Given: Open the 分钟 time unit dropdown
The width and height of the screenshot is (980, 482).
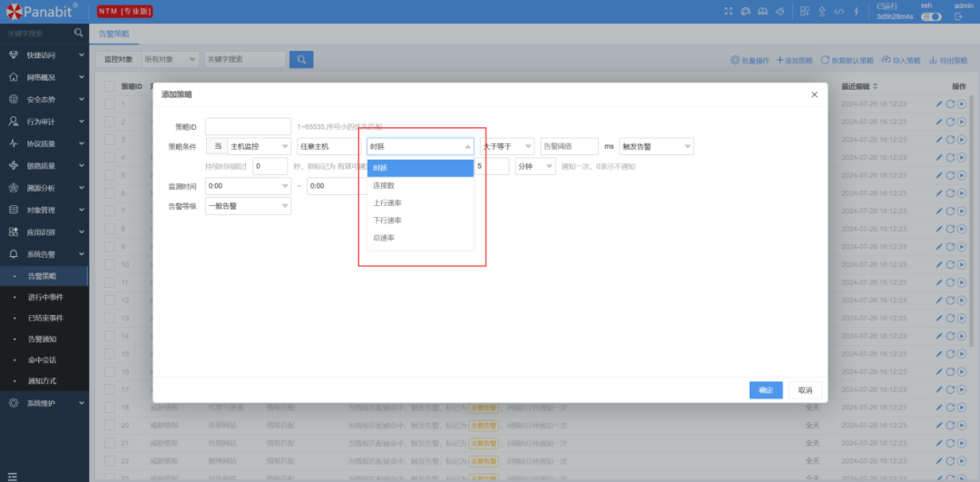Looking at the screenshot, I should tap(535, 166).
